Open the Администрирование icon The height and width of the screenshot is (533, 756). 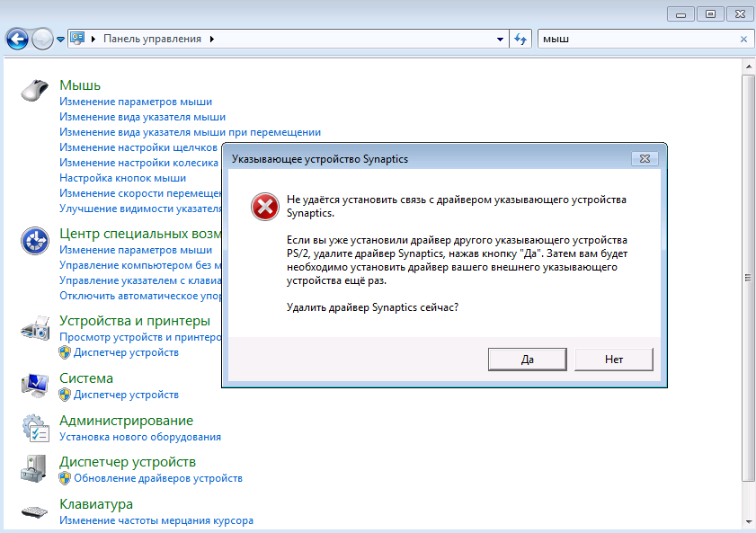(36, 428)
